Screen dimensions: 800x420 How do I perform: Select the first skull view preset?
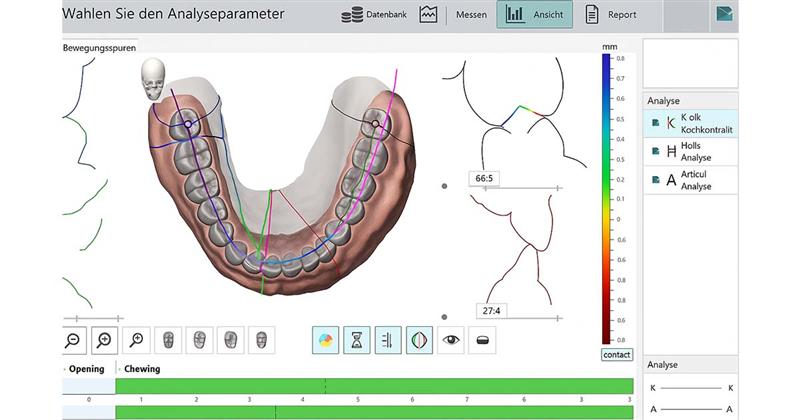click(168, 340)
